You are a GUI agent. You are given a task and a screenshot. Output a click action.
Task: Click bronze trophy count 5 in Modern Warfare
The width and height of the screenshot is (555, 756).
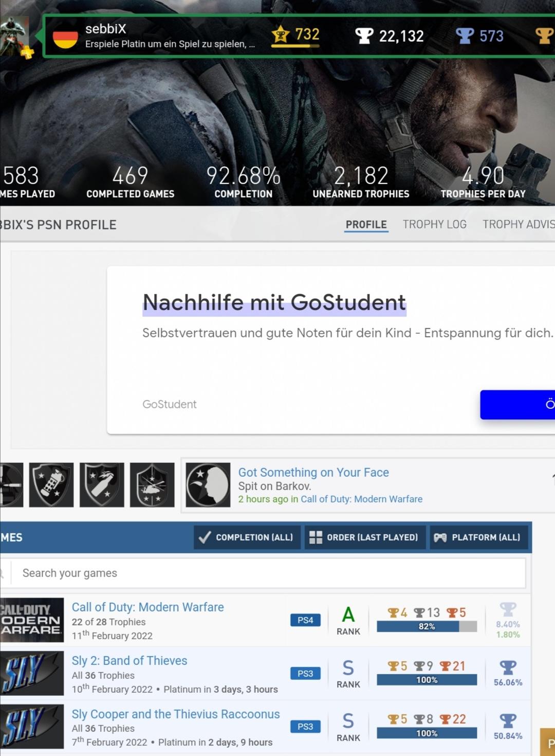pyautogui.click(x=456, y=613)
